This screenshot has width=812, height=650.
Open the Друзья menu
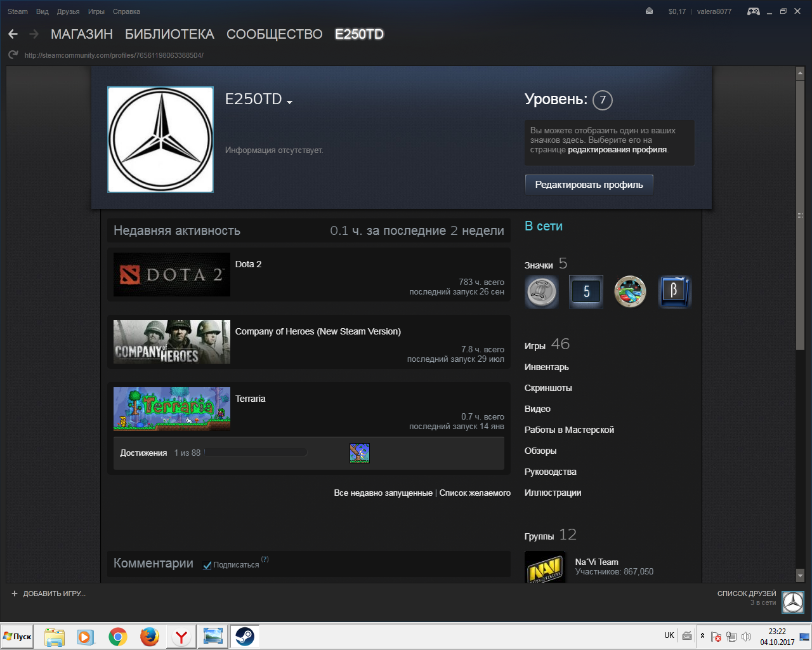[68, 11]
